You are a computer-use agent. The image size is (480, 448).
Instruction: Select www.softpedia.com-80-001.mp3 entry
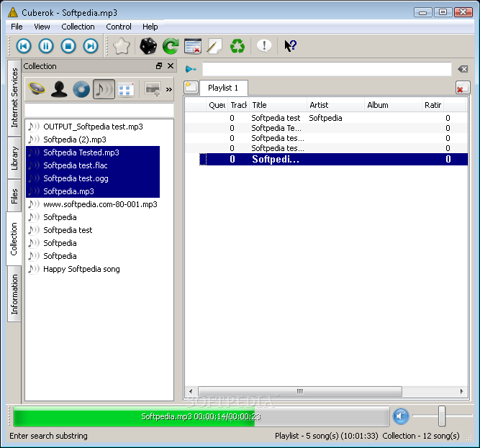(x=92, y=204)
